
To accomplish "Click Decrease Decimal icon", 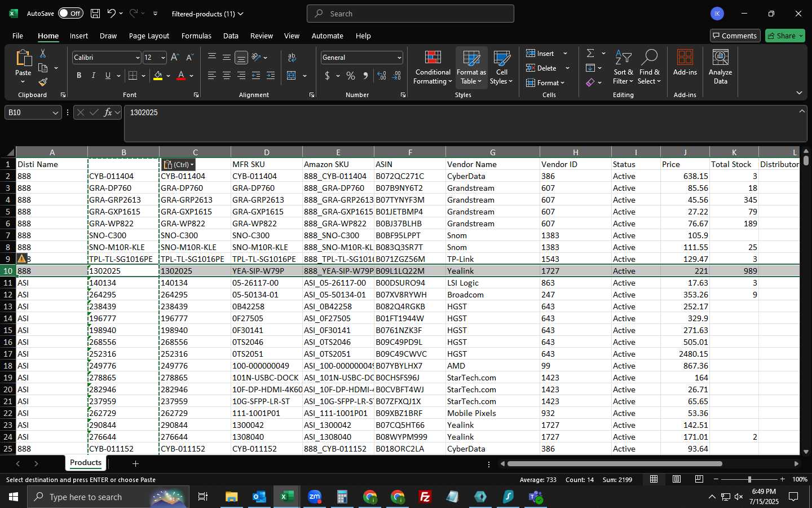I will coord(396,76).
